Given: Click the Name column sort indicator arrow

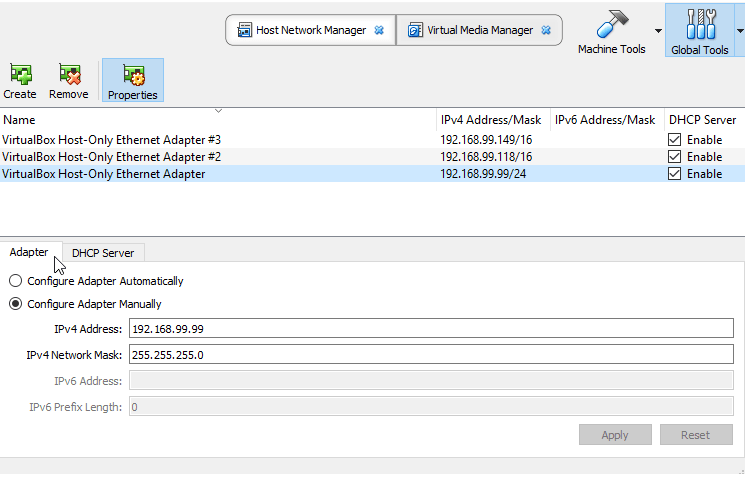Looking at the screenshot, I should point(219,111).
